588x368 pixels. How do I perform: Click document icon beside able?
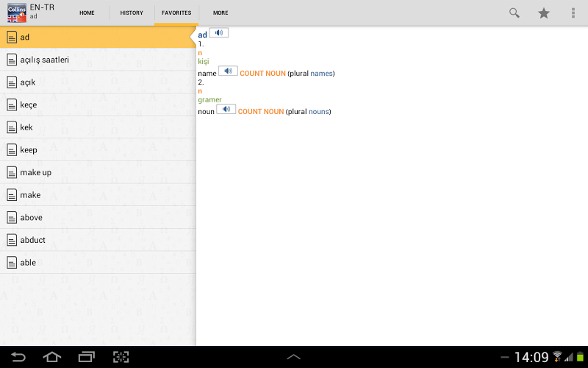pyautogui.click(x=12, y=263)
